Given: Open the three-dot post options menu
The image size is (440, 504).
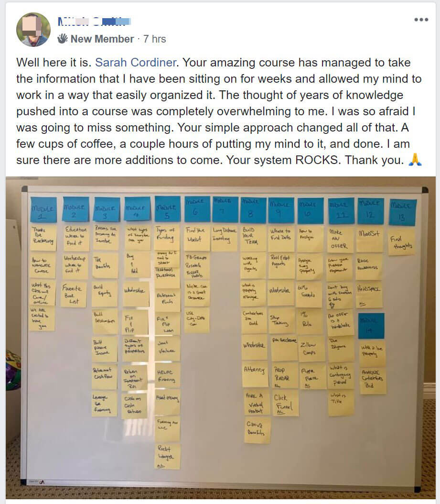Looking at the screenshot, I should [421, 20].
